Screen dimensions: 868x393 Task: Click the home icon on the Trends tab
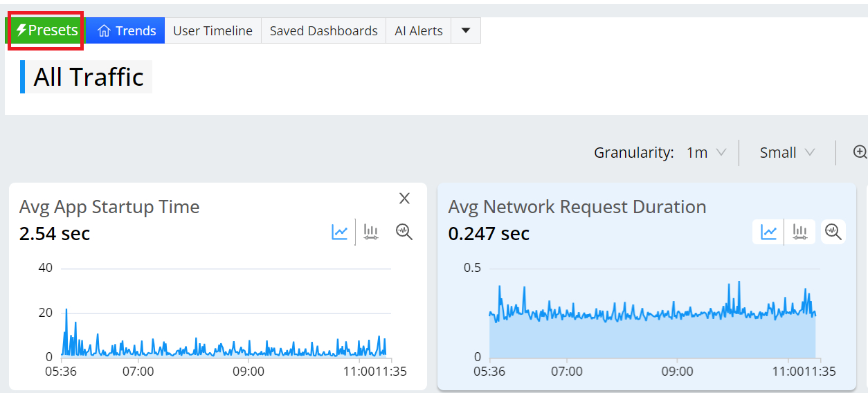(x=104, y=31)
